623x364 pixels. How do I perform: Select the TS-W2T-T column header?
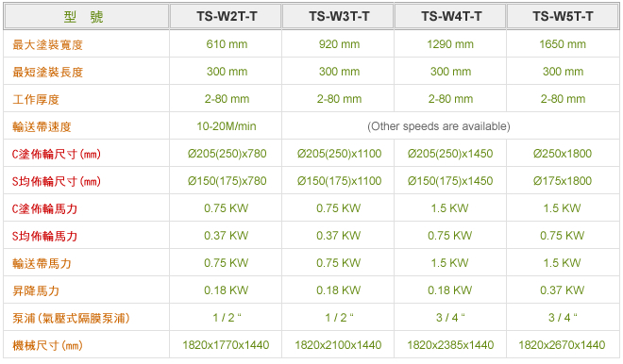click(227, 17)
